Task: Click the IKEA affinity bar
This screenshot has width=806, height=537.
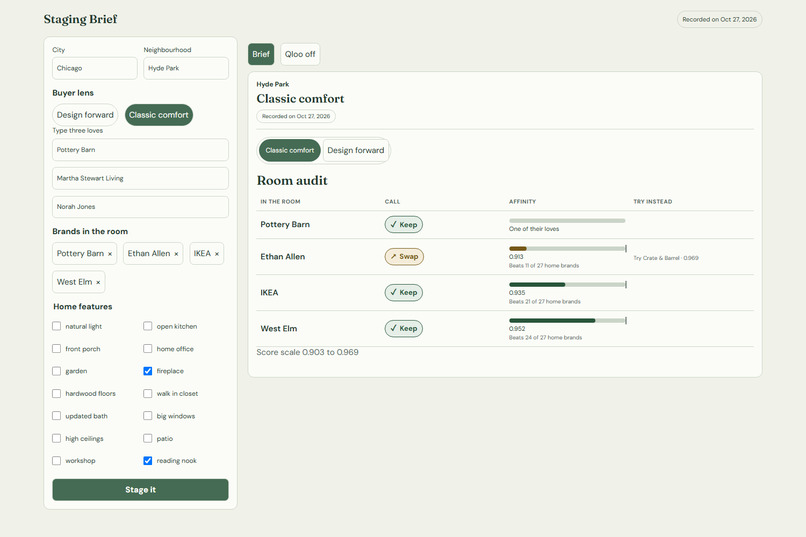Action: [567, 285]
